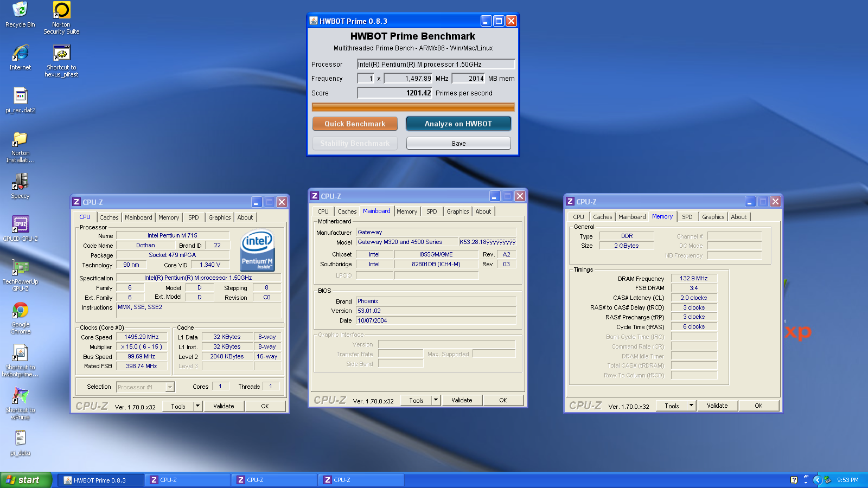Open the Recycle Bin desktop icon
Image resolution: width=868 pixels, height=488 pixels.
pyautogui.click(x=20, y=15)
